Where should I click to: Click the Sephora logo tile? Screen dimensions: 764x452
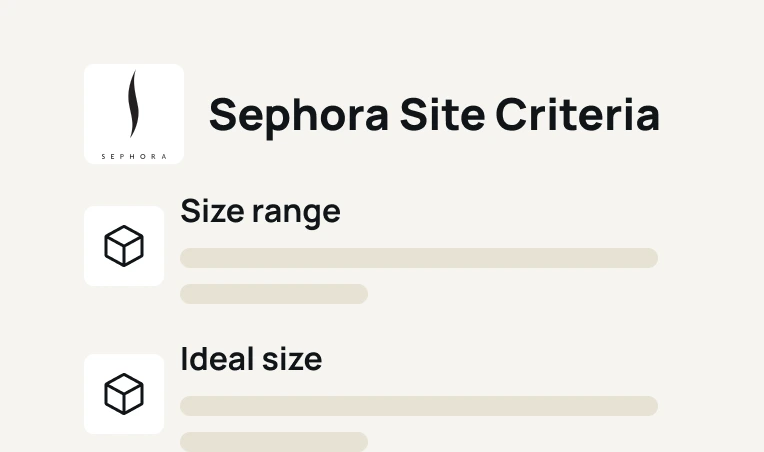point(134,114)
